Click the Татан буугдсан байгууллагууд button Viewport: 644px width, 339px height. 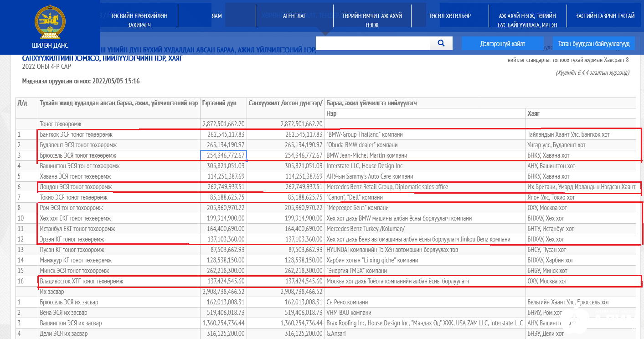594,44
